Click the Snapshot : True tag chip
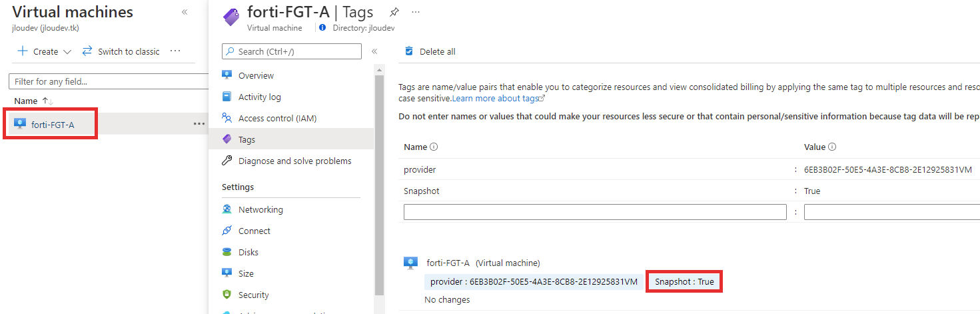980x314 pixels. click(x=684, y=281)
